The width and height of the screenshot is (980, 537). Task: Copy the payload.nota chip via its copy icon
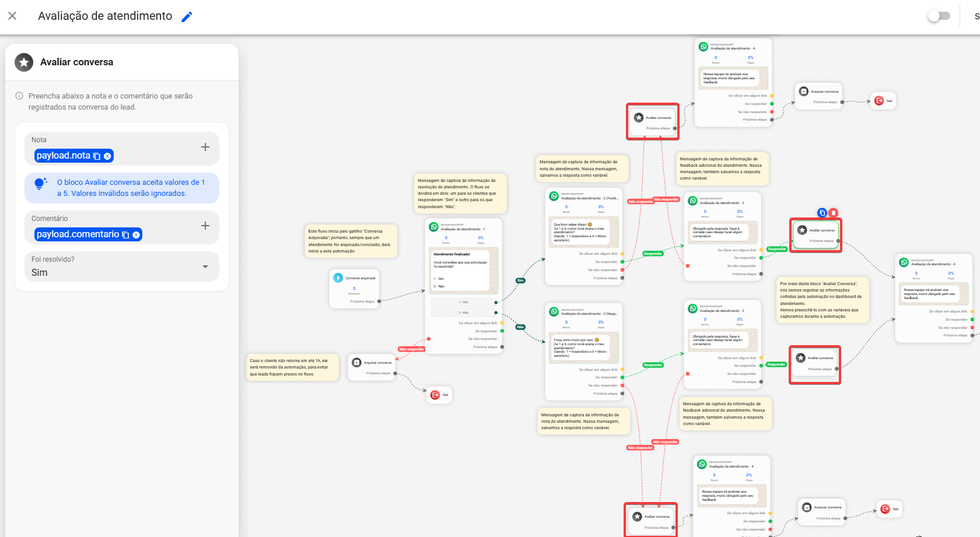[97, 156]
